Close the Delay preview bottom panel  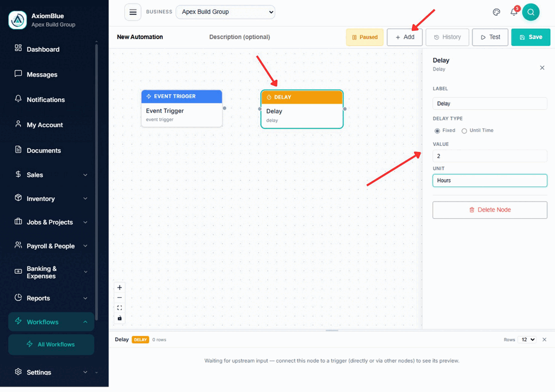click(544, 340)
